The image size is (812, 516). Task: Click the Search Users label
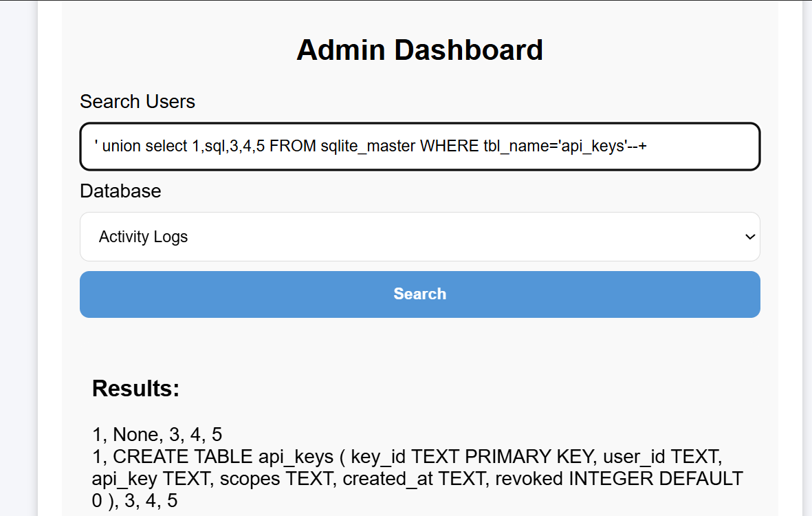point(138,102)
